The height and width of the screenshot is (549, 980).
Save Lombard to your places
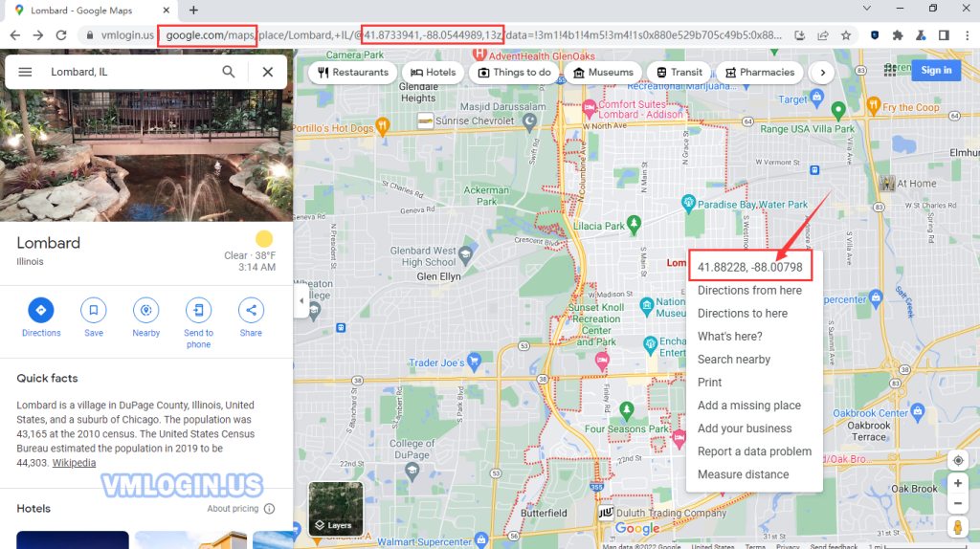[94, 318]
